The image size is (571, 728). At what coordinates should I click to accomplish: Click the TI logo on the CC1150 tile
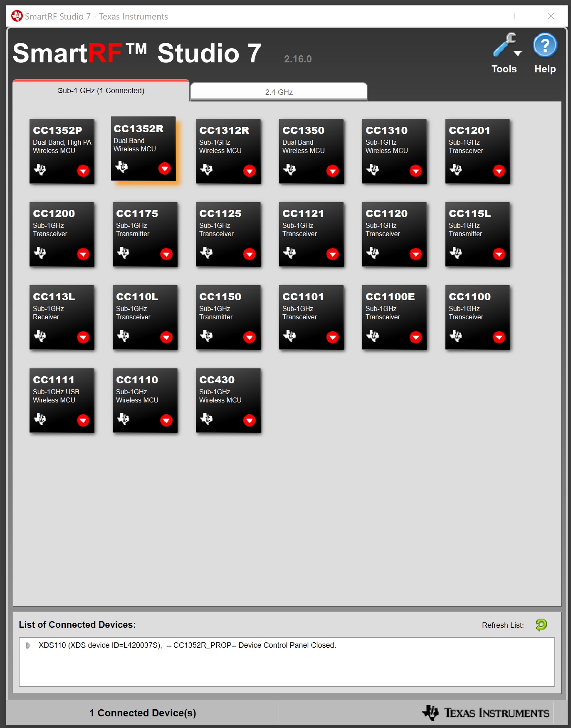coord(206,336)
